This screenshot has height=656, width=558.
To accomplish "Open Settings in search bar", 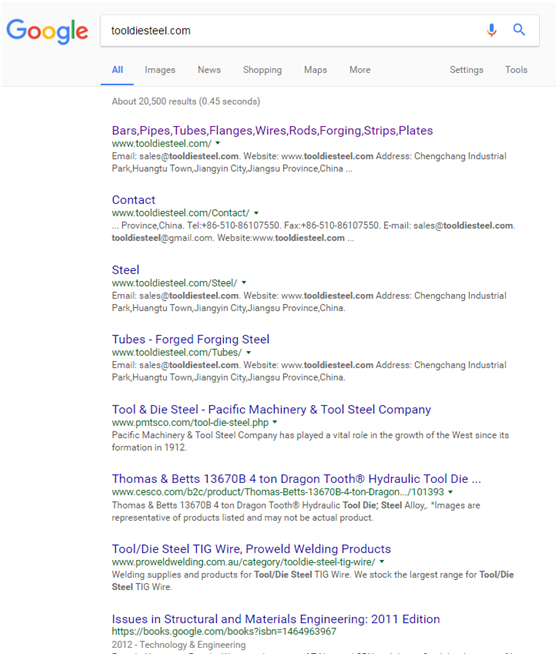I will pyautogui.click(x=466, y=70).
